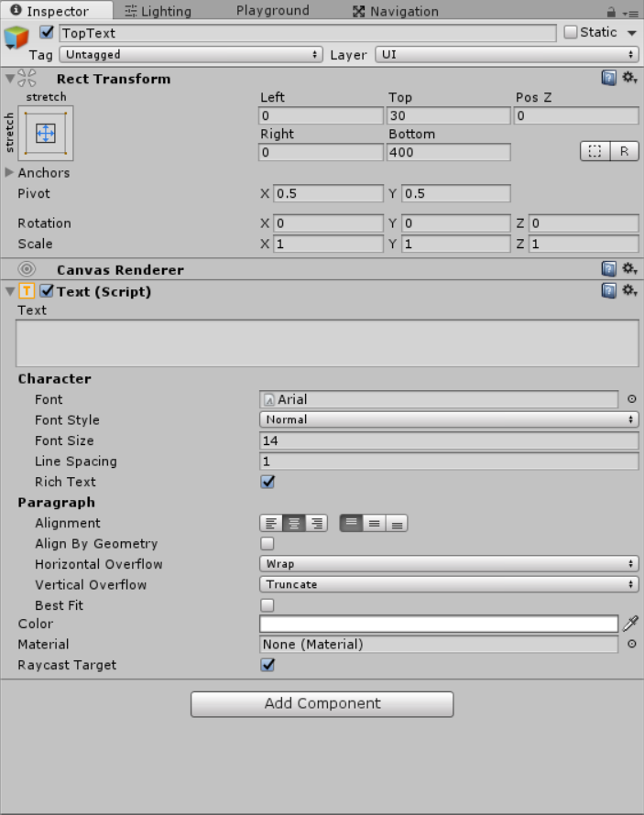Open the Vertical Overflow dropdown
The image size is (644, 815).
pyautogui.click(x=449, y=584)
